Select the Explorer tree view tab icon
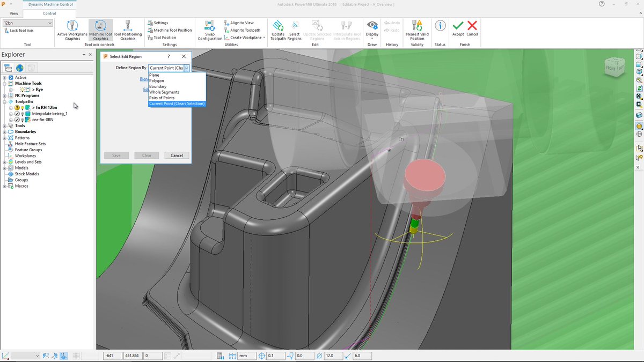This screenshot has width=644, height=362. [x=8, y=68]
